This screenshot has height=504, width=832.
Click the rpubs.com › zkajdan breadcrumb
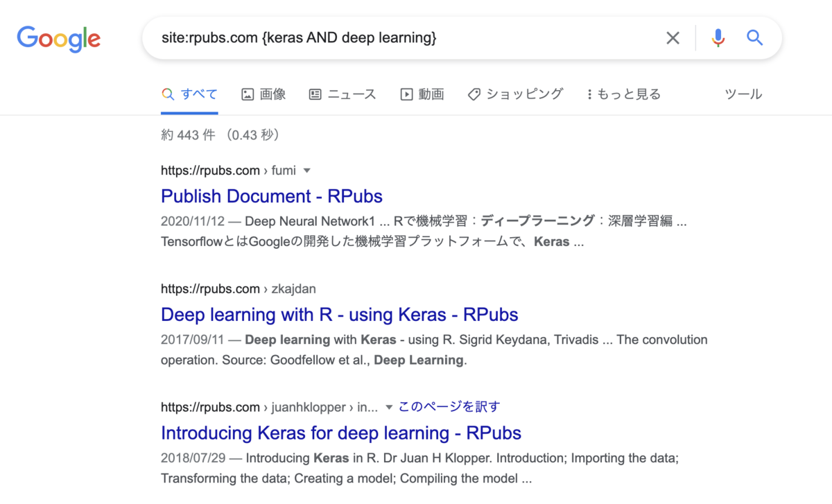click(239, 289)
